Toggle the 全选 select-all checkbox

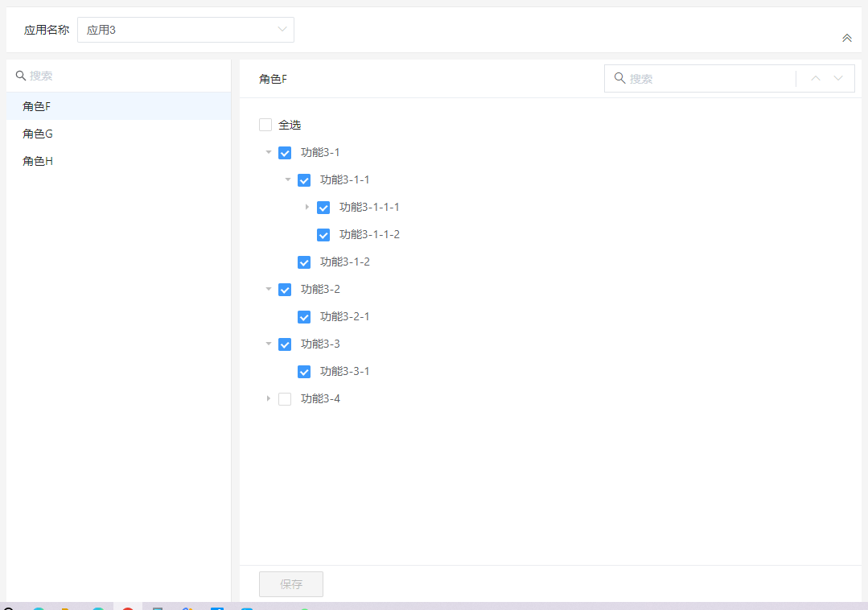pyautogui.click(x=265, y=126)
